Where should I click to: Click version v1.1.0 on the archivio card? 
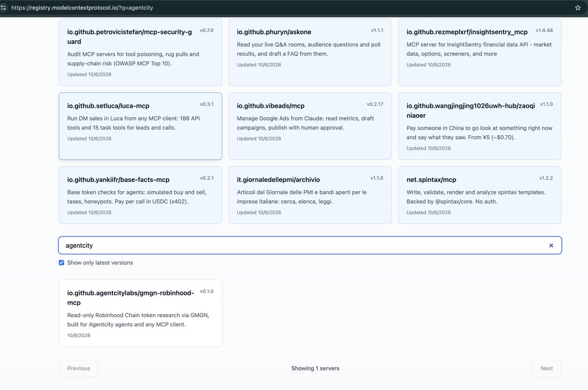point(377,178)
